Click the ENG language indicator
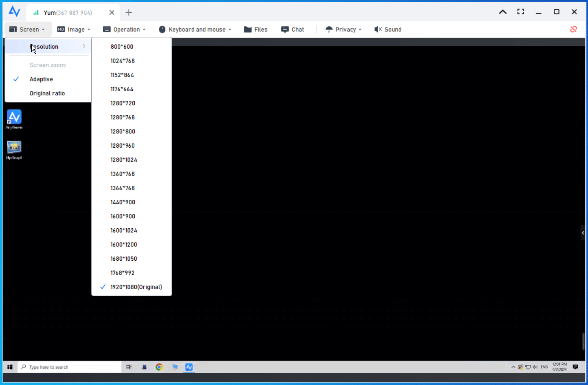588x385 pixels. [544, 367]
